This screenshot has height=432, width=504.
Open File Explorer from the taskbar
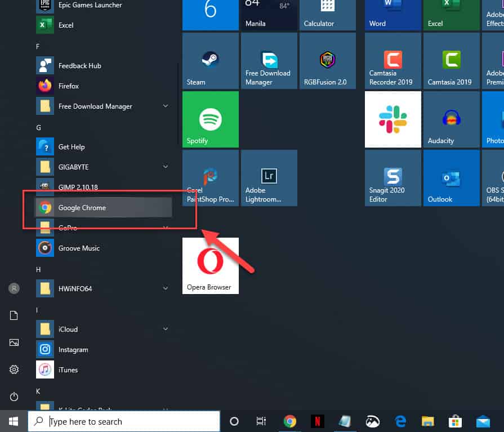(x=428, y=421)
